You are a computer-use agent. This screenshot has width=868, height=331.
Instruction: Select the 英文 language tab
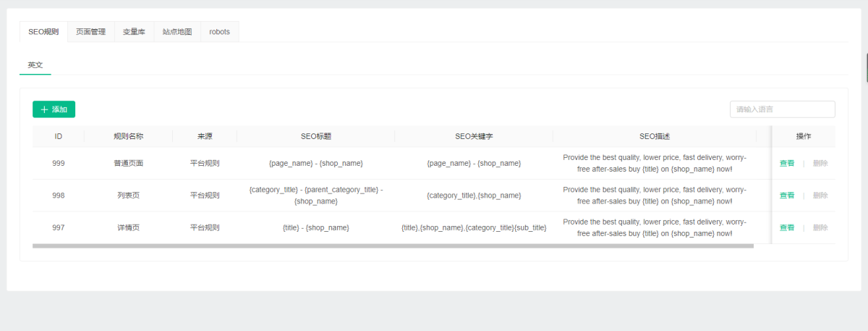35,65
